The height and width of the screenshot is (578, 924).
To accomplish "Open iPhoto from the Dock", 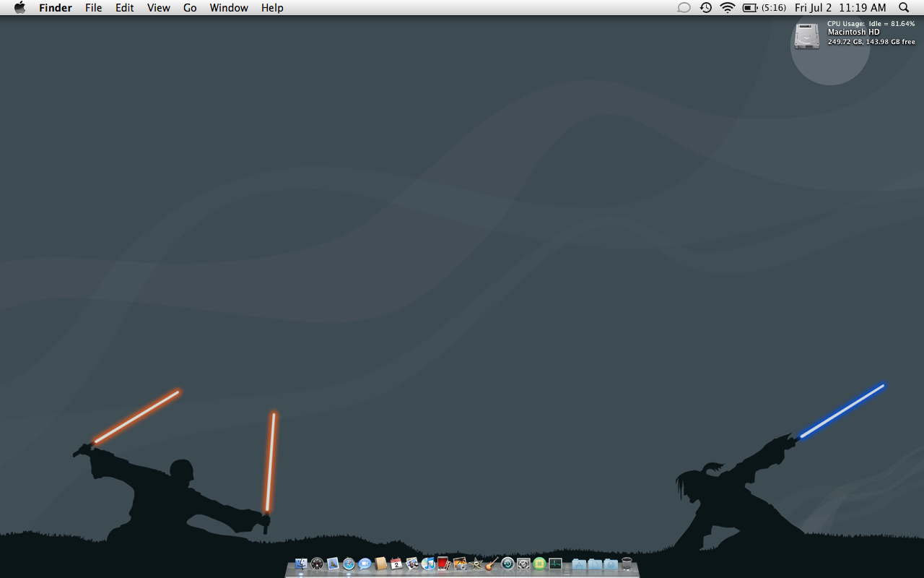I will [x=460, y=564].
